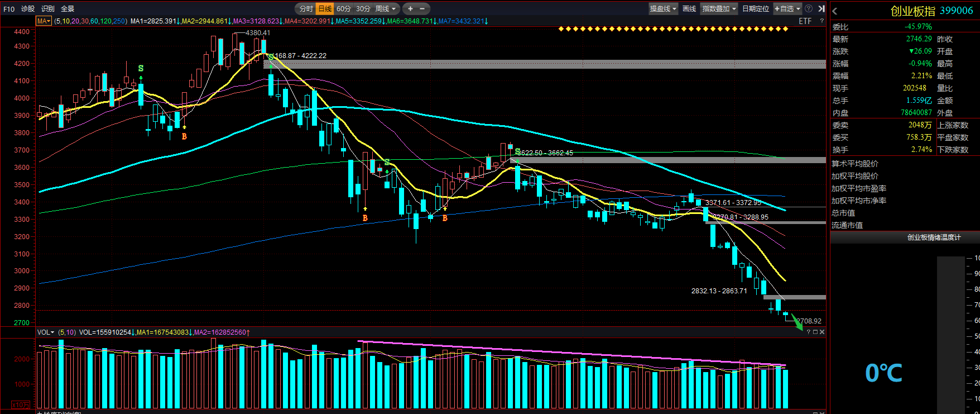Click the ETF label link
The image size is (980, 414).
805,21
